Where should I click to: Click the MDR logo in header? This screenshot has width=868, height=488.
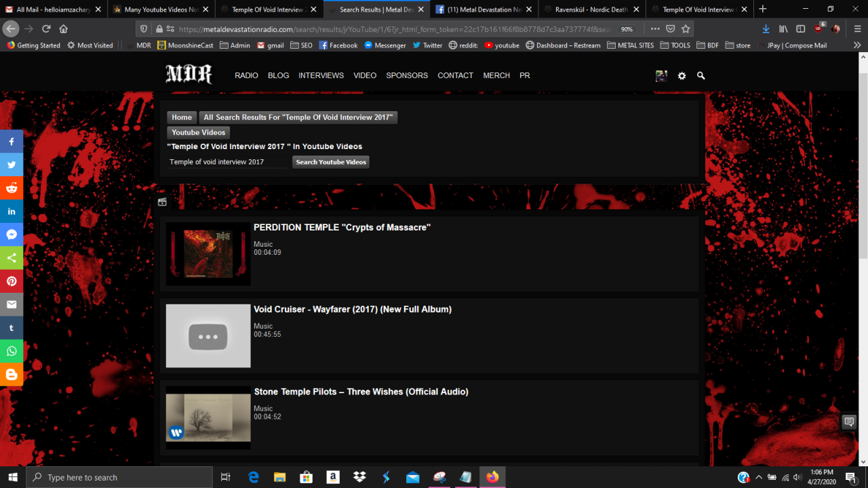pos(189,75)
